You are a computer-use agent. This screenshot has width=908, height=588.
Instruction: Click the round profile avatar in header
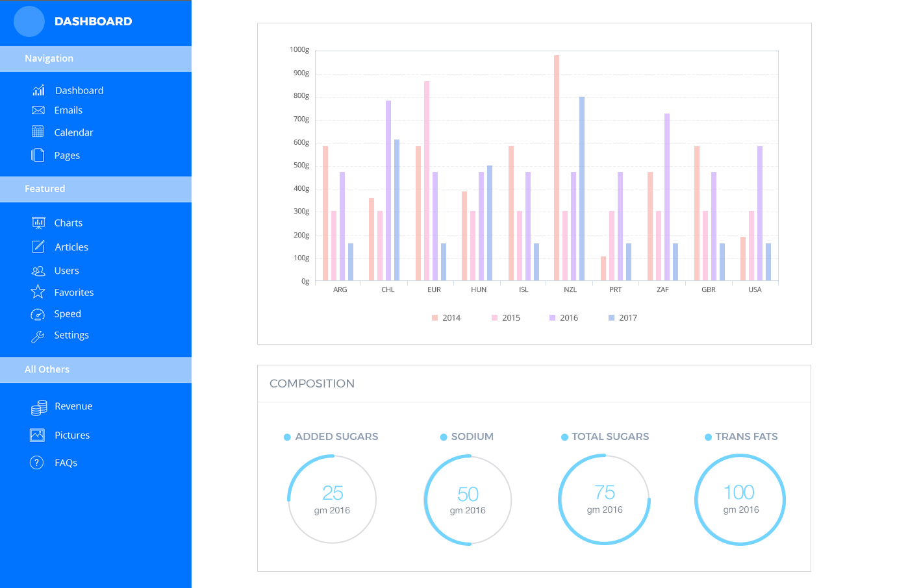click(x=29, y=21)
